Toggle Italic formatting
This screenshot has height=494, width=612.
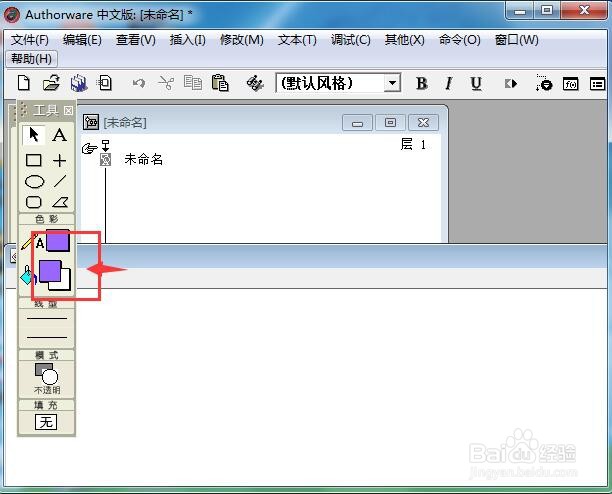448,84
